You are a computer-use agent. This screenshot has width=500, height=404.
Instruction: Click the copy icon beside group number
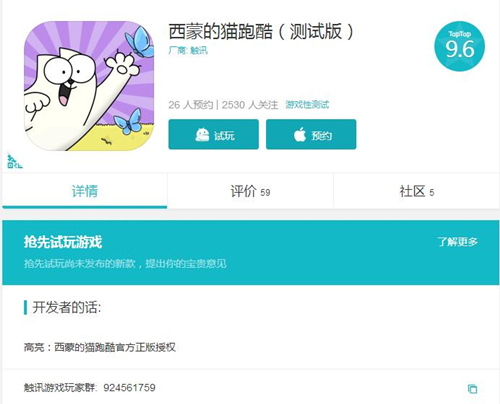[x=472, y=389]
